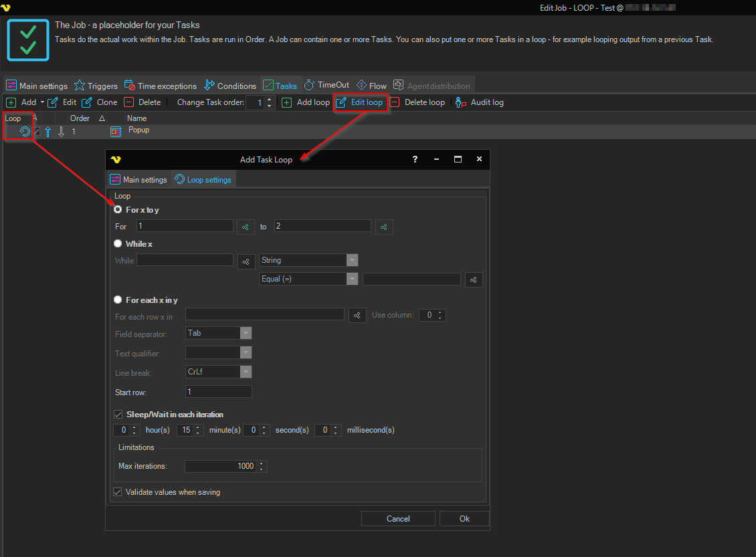Click the Max iterations number field

[221, 466]
